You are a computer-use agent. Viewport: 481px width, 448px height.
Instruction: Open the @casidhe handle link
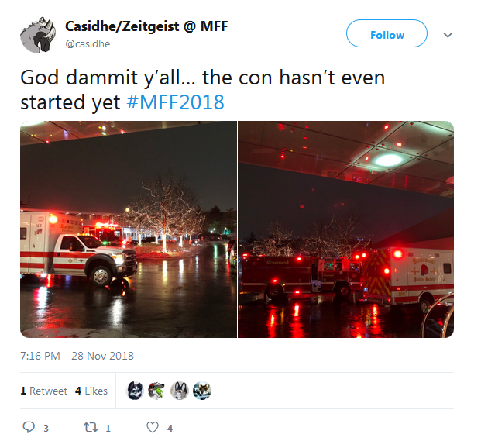[88, 43]
